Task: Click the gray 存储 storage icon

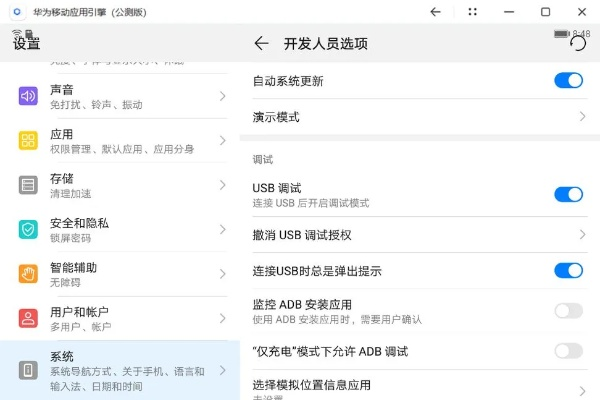Action: click(28, 185)
